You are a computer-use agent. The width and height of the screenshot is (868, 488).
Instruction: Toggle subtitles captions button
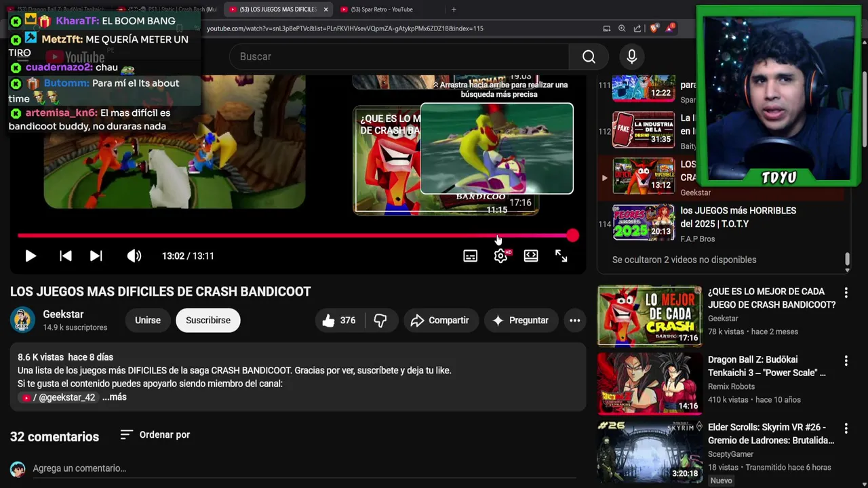pyautogui.click(x=470, y=256)
